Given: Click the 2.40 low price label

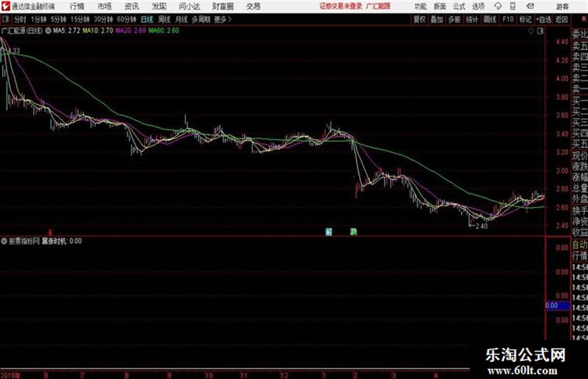Looking at the screenshot, I should (x=481, y=227).
